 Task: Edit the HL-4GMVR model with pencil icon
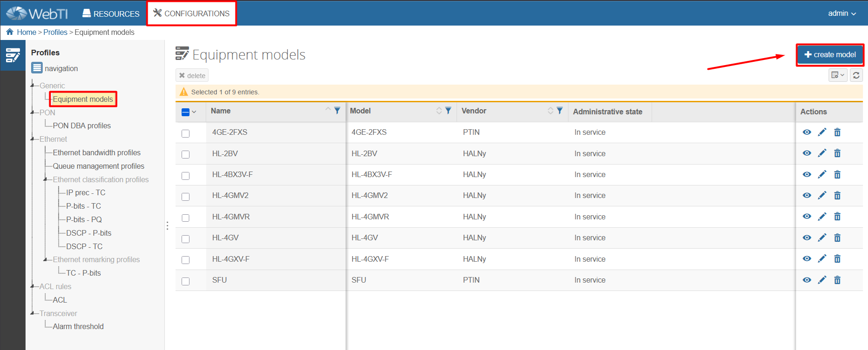tap(822, 217)
